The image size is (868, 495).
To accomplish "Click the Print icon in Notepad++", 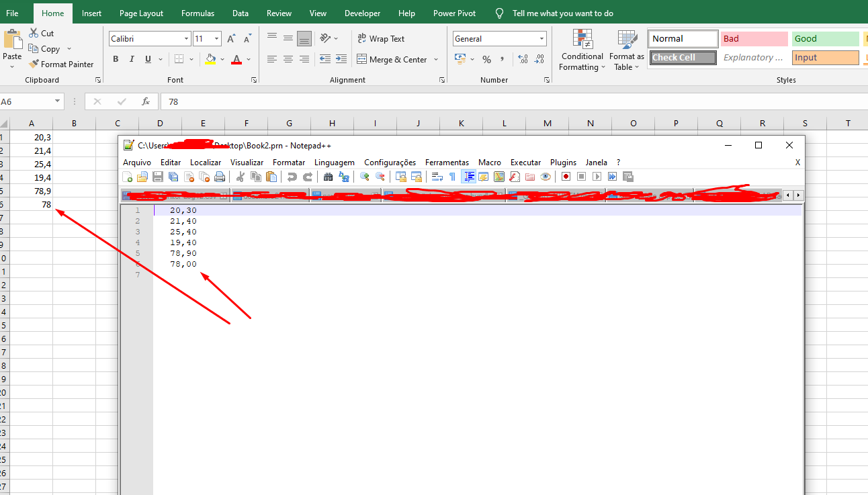I will 220,177.
